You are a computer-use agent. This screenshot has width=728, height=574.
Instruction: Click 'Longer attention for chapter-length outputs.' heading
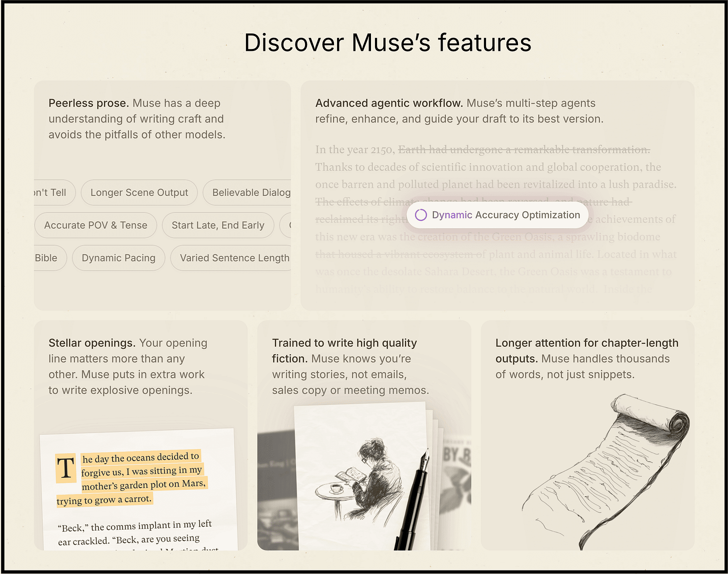coord(587,351)
